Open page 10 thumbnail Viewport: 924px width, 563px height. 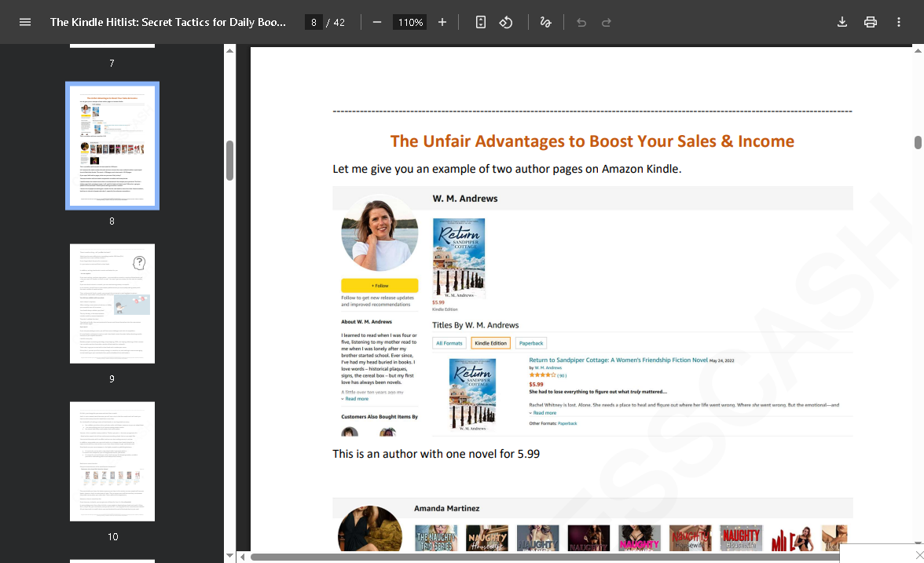(x=112, y=462)
